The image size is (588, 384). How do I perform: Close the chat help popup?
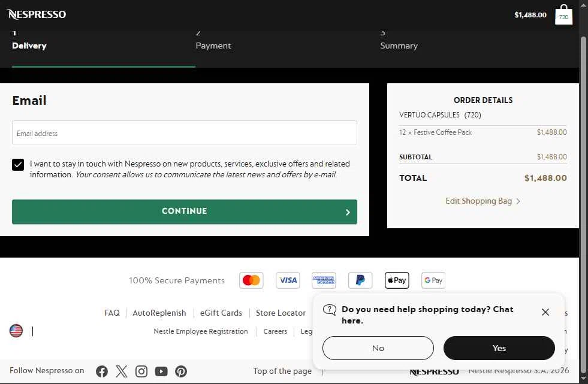[x=545, y=312]
